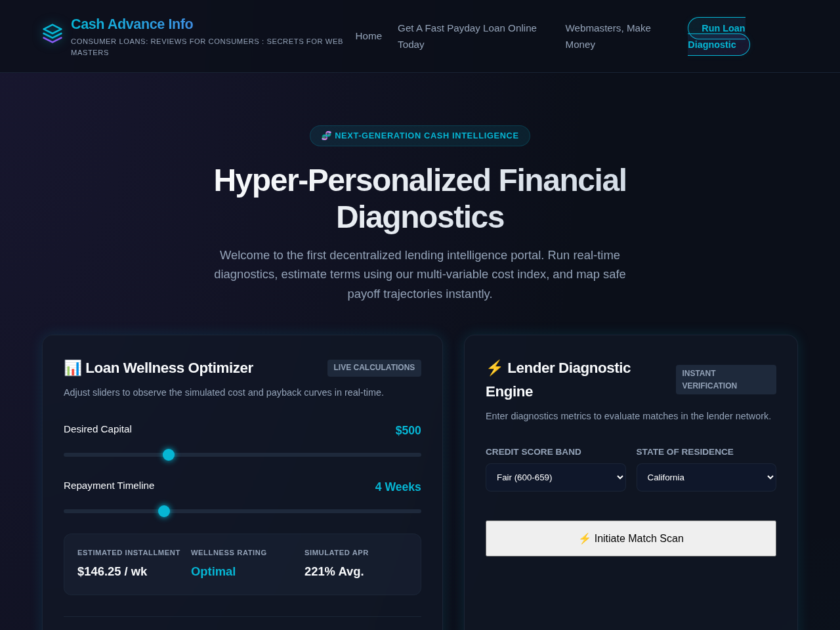
Task: Click the lightning icon beside Lender Diagnostic Engine
Action: (x=494, y=367)
